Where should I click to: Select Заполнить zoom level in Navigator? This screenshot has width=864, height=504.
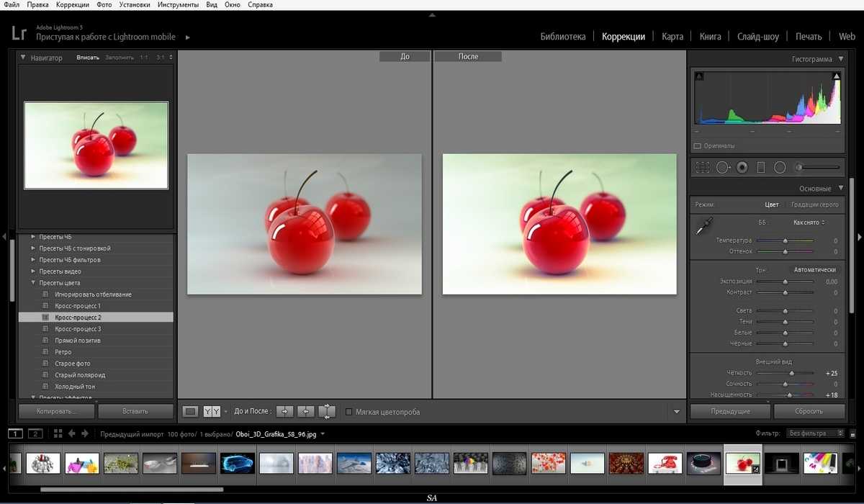(x=120, y=58)
